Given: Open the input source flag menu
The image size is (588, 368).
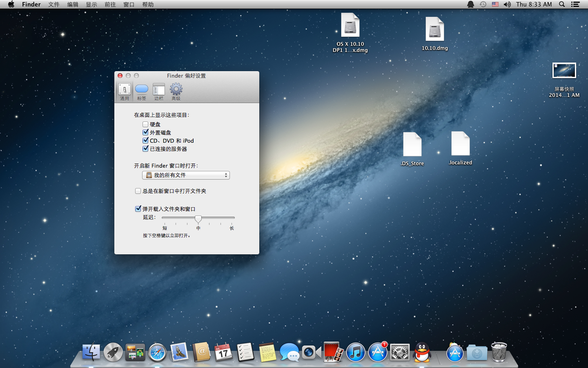Looking at the screenshot, I should [495, 4].
